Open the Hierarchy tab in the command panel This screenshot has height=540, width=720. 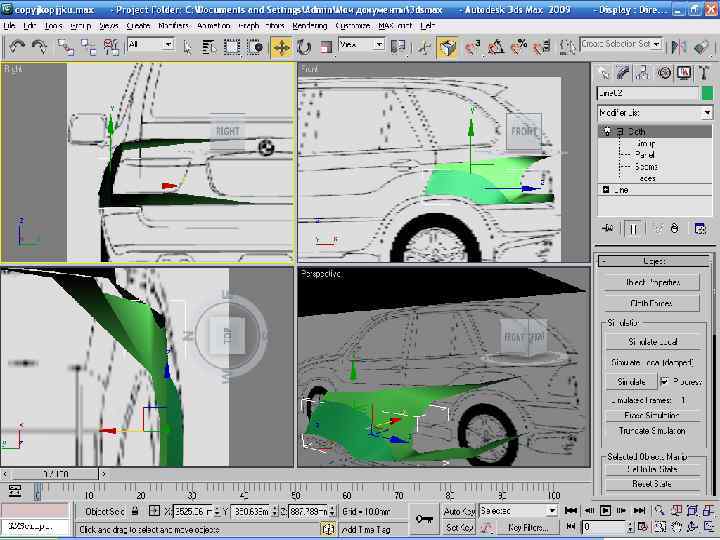pos(641,73)
